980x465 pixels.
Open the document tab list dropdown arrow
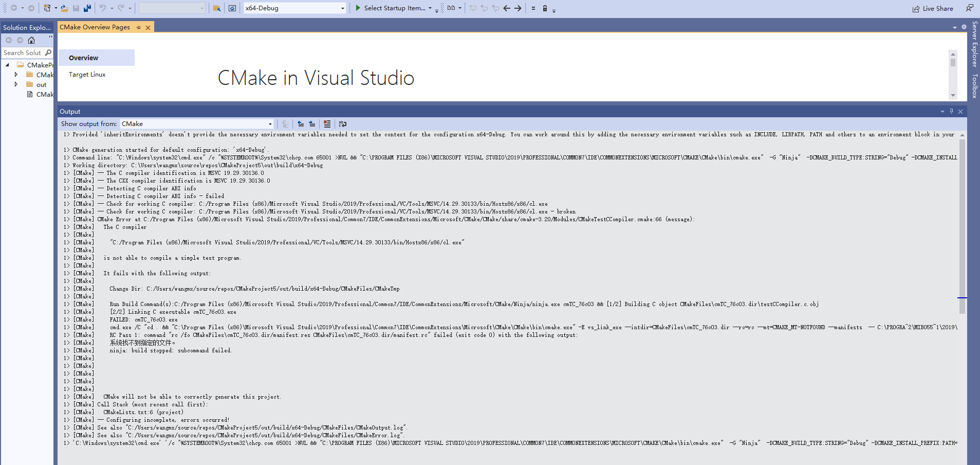click(x=954, y=27)
